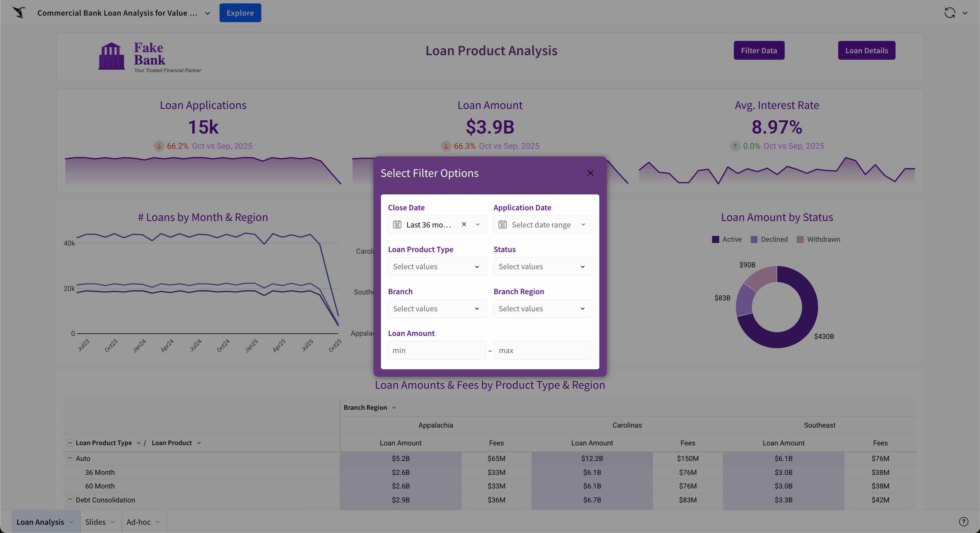This screenshot has width=980, height=533.
Task: Close the Select Filter Options dialog
Action: point(590,173)
